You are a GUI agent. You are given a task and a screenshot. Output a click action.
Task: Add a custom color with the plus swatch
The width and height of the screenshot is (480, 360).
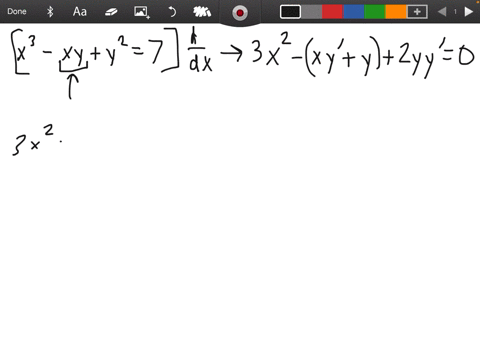[417, 12]
